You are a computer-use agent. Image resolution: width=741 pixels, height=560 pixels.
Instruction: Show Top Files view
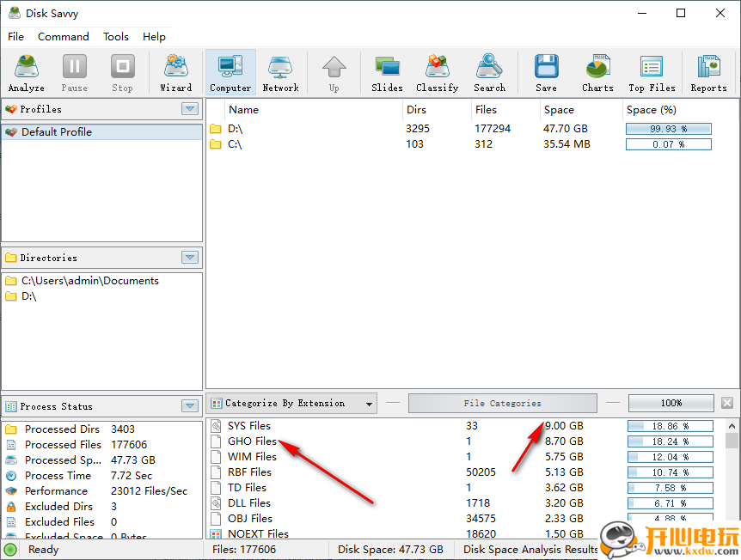[x=652, y=73]
